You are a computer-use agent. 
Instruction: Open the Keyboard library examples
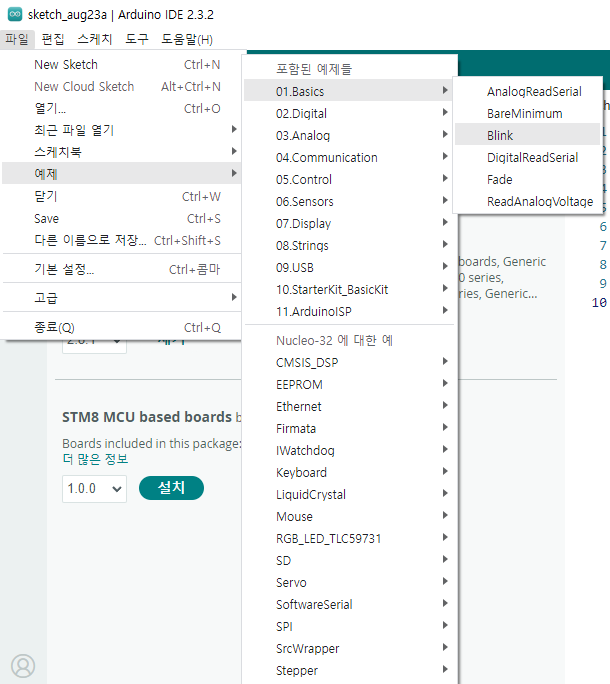(349, 472)
